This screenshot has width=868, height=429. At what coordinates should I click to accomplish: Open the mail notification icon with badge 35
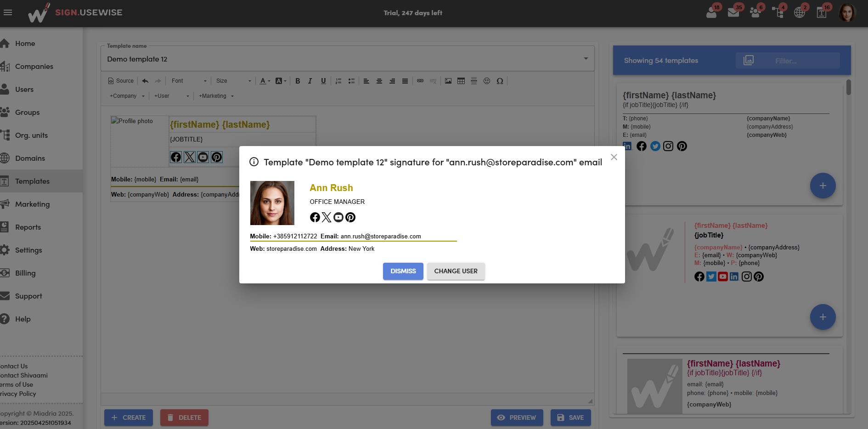coord(733,12)
